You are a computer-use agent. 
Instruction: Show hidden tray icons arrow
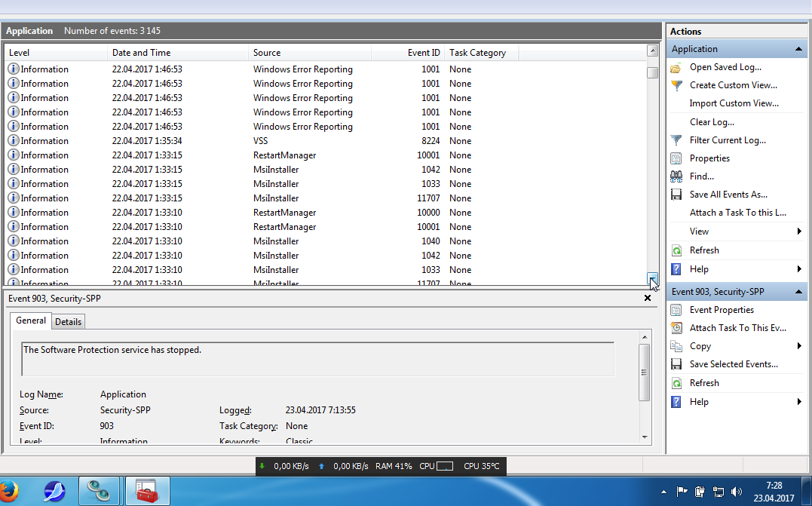click(664, 492)
